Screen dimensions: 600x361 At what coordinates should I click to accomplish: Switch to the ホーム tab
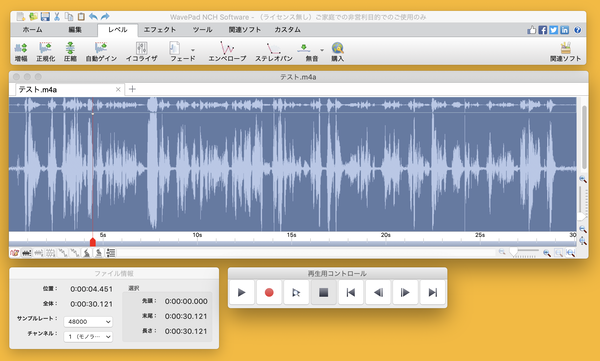(33, 29)
